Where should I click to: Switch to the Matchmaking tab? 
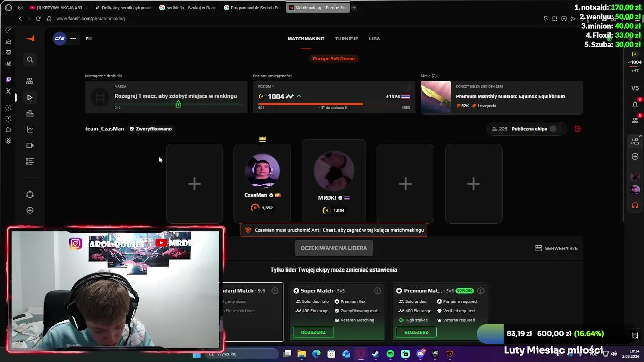tap(306, 39)
